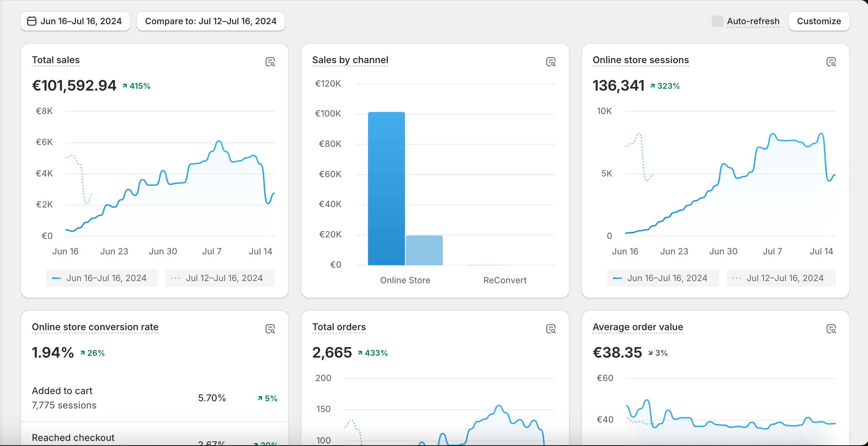Open the Average order value report icon
868x446 pixels.
point(831,329)
